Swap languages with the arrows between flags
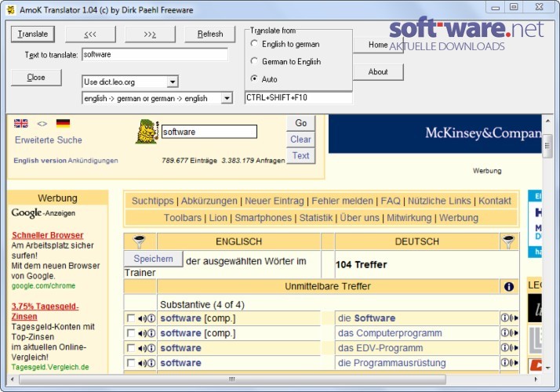560x392 pixels. [x=42, y=124]
